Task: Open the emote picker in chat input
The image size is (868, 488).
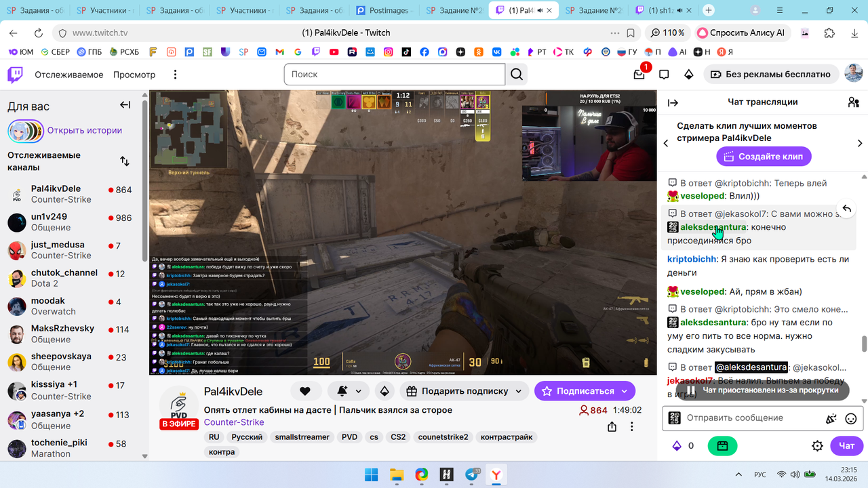Action: (851, 418)
